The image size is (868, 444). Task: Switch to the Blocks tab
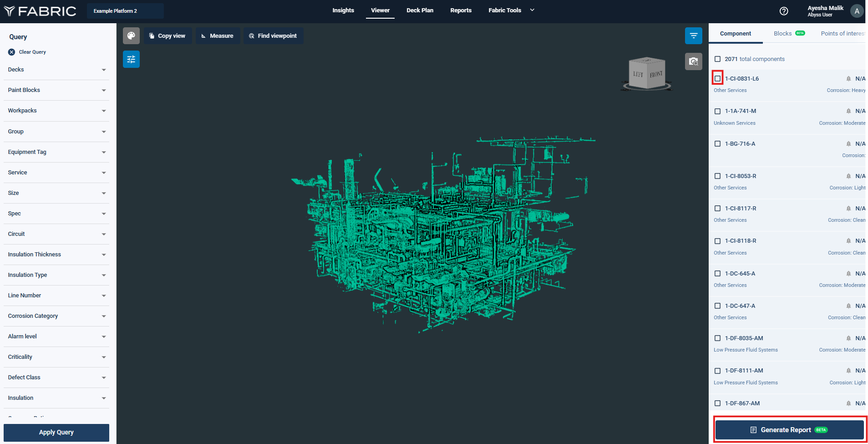[783, 34]
